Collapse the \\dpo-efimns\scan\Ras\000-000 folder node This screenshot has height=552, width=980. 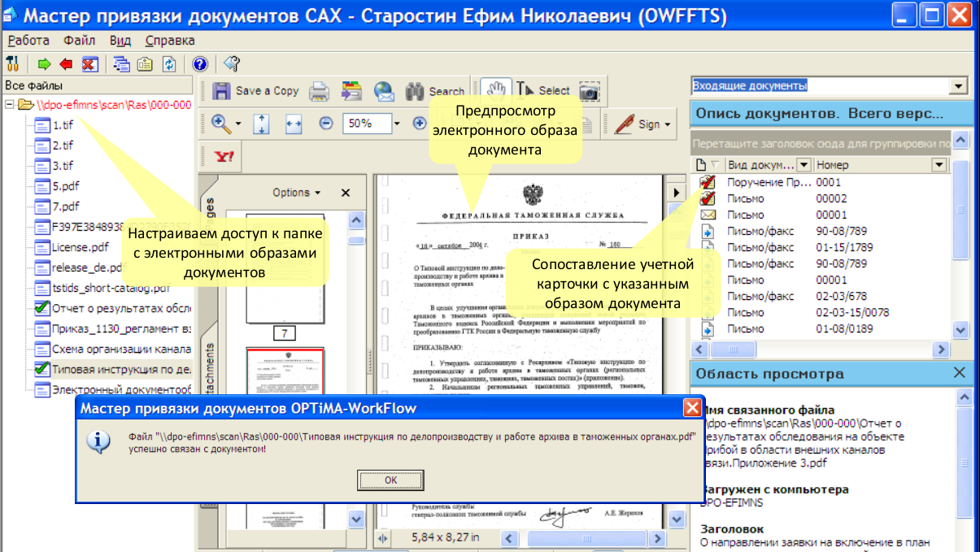(9, 105)
